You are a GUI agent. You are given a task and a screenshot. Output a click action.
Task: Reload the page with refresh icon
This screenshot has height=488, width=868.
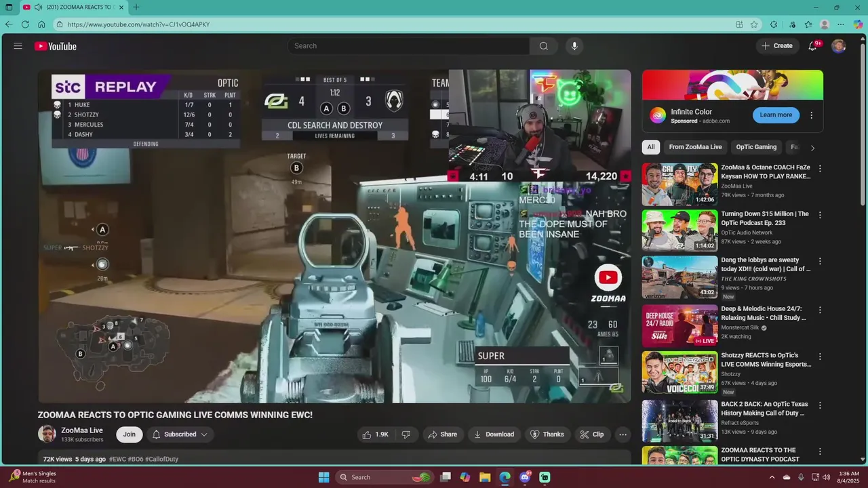[25, 24]
